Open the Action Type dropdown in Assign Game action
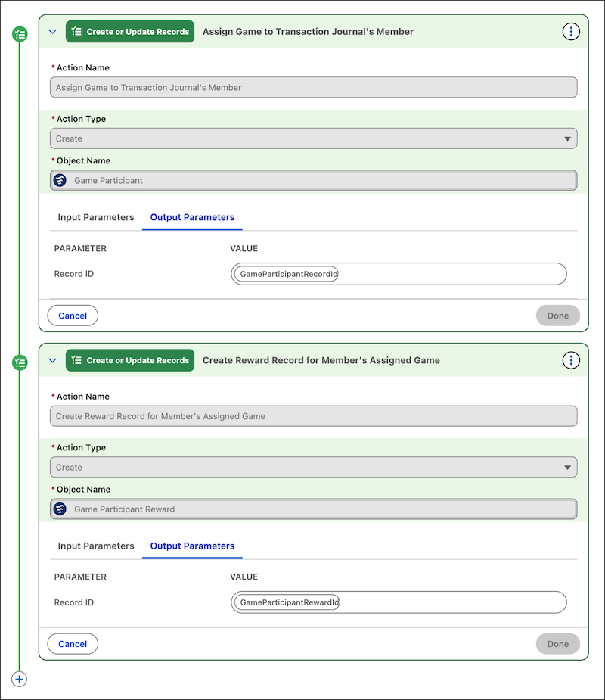The image size is (605, 700). click(314, 138)
